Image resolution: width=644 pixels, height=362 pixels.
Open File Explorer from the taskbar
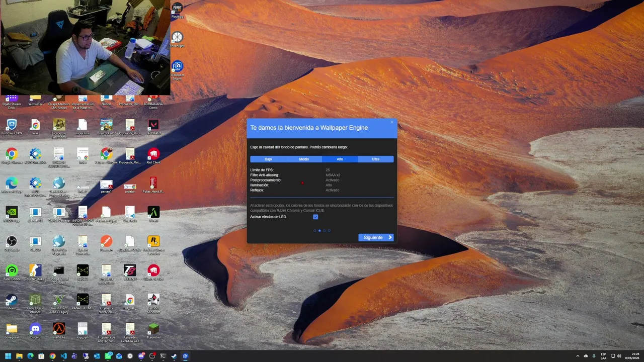(19, 356)
